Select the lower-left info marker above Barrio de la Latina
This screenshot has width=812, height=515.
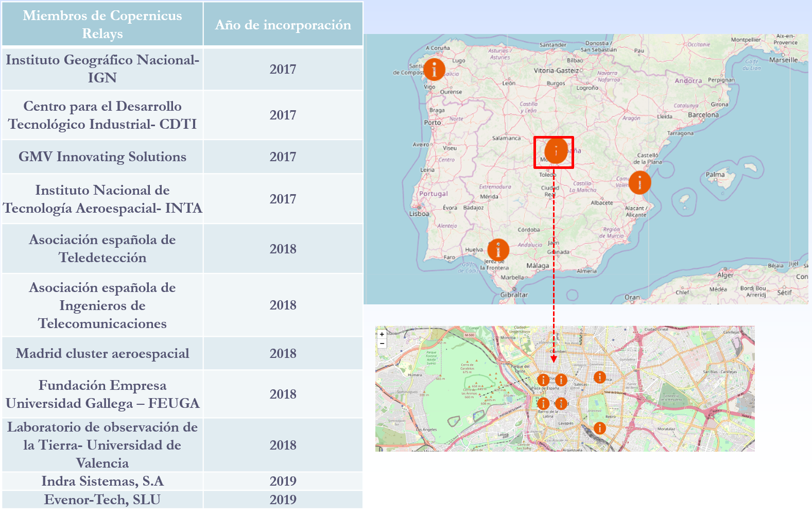(x=543, y=403)
